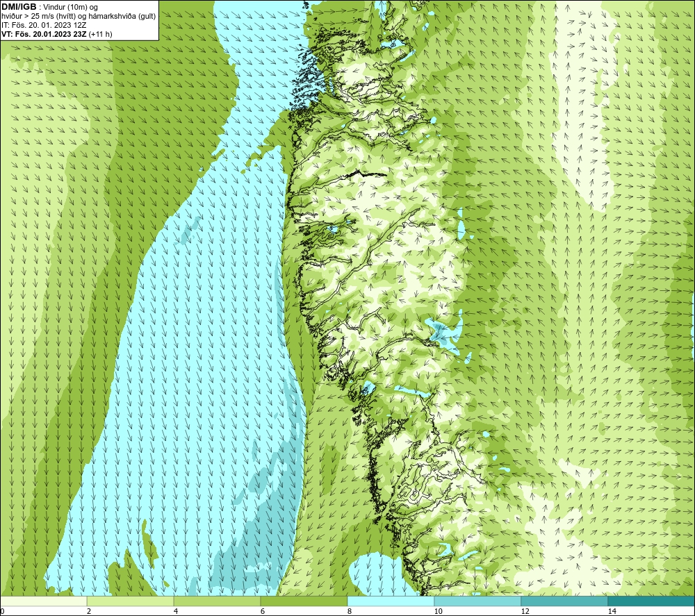Click the scale label 10
This screenshot has width=695, height=616.
coord(438,611)
